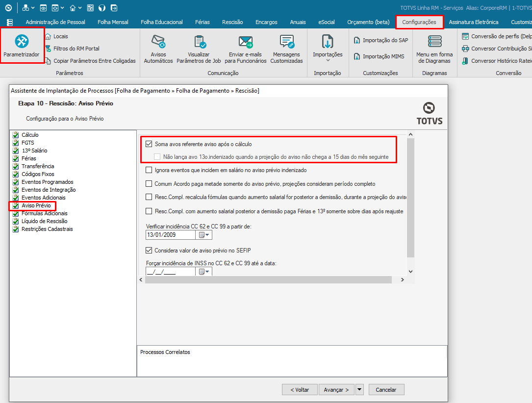Open Conversor Contribuição

pyautogui.click(x=497, y=49)
